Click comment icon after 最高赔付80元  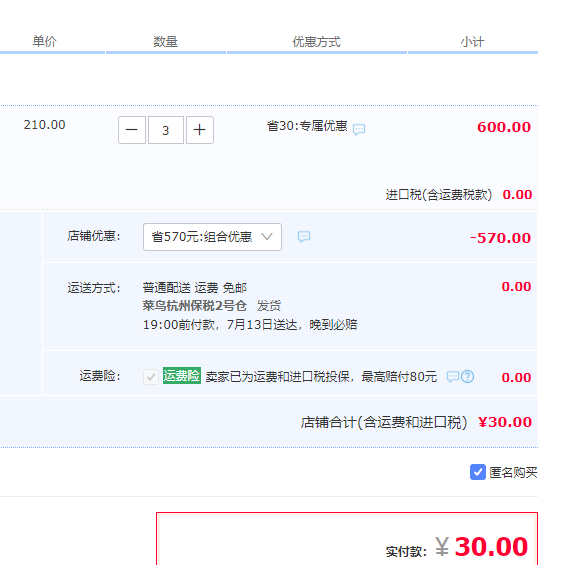pyautogui.click(x=453, y=377)
